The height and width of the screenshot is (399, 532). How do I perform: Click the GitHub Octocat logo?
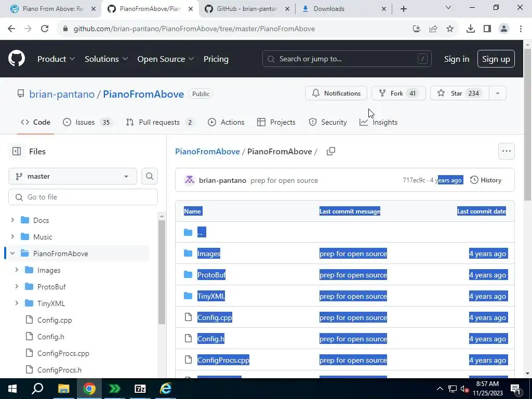tap(16, 59)
